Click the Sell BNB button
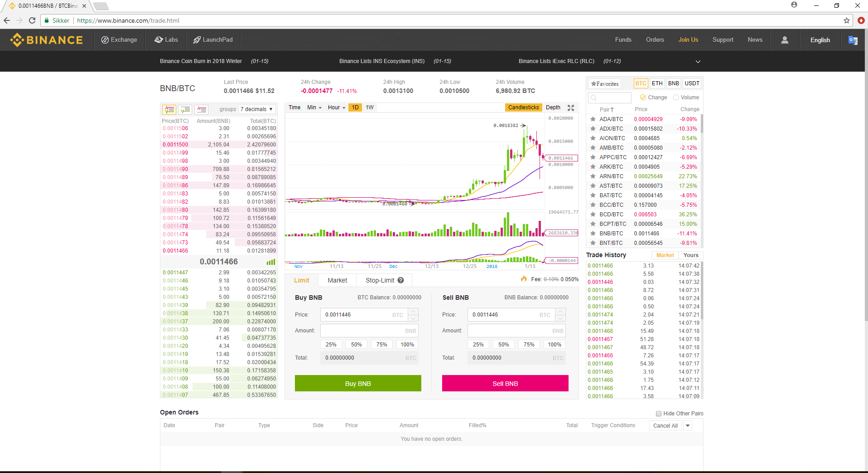Image resolution: width=868 pixels, height=473 pixels. [x=505, y=383]
